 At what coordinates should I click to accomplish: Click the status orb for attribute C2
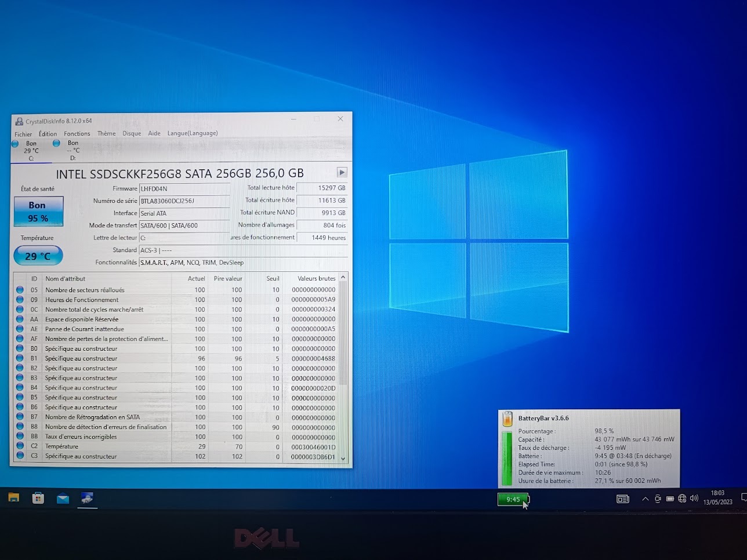click(20, 446)
